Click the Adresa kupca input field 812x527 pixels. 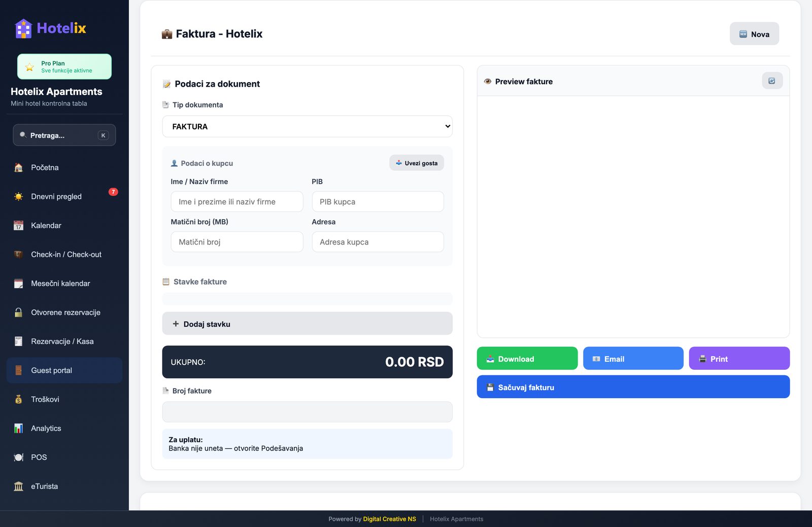[378, 242]
